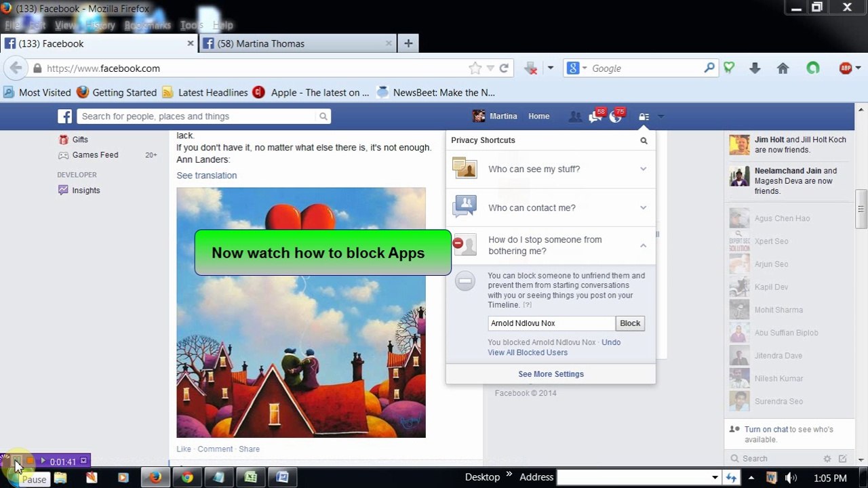
Task: Open Martina profile link
Action: (495, 117)
